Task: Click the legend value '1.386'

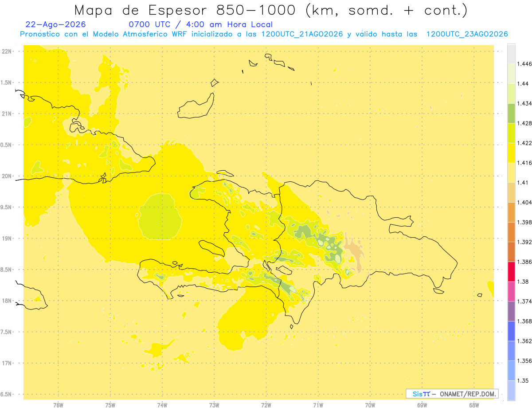Action: coord(524,262)
